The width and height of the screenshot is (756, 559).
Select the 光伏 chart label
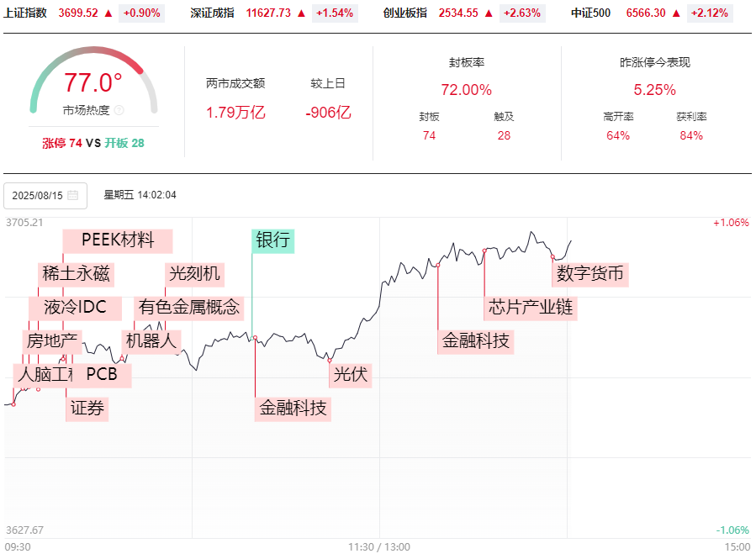[351, 375]
